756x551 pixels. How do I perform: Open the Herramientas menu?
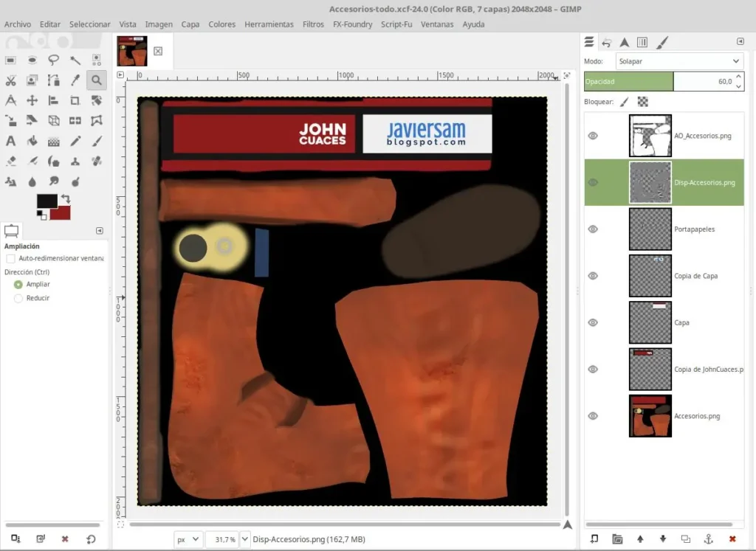(269, 24)
